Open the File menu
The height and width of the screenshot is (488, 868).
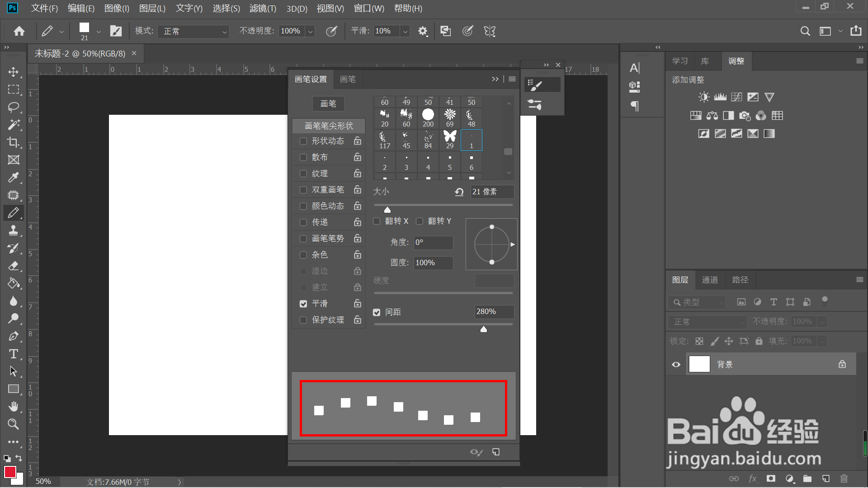click(44, 8)
